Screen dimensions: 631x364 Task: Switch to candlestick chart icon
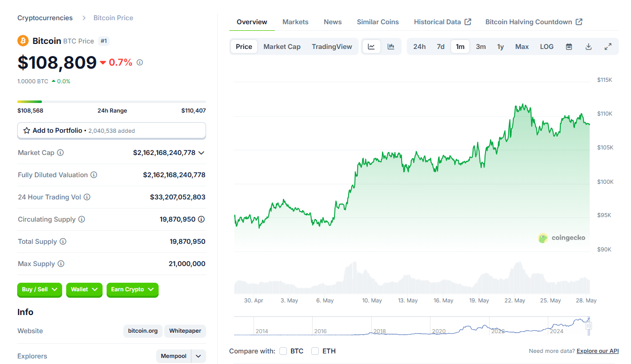[391, 46]
